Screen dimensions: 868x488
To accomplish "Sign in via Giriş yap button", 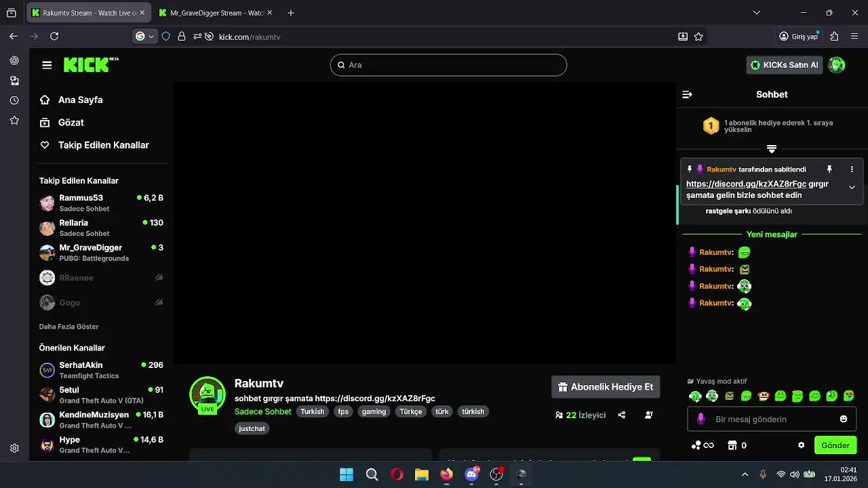I will [x=799, y=37].
